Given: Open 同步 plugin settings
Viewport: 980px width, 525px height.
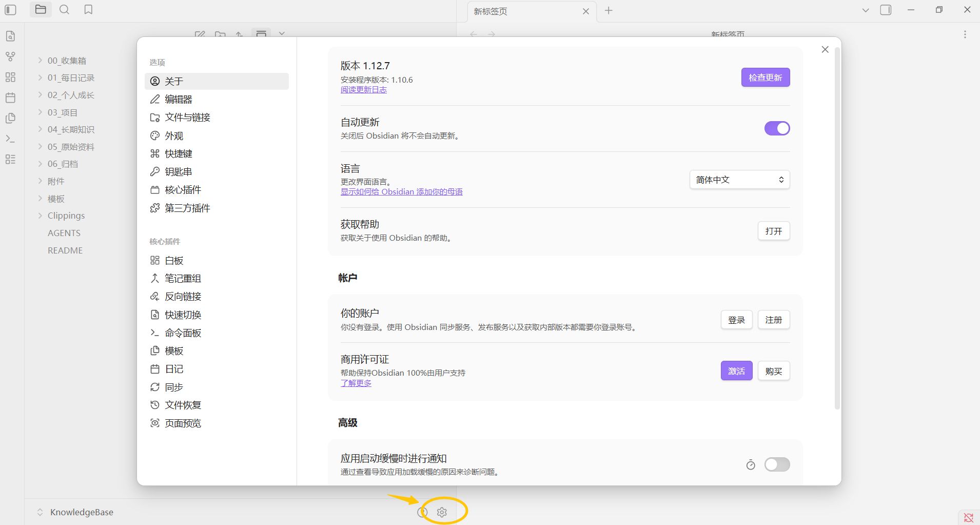Looking at the screenshot, I should click(217, 387).
